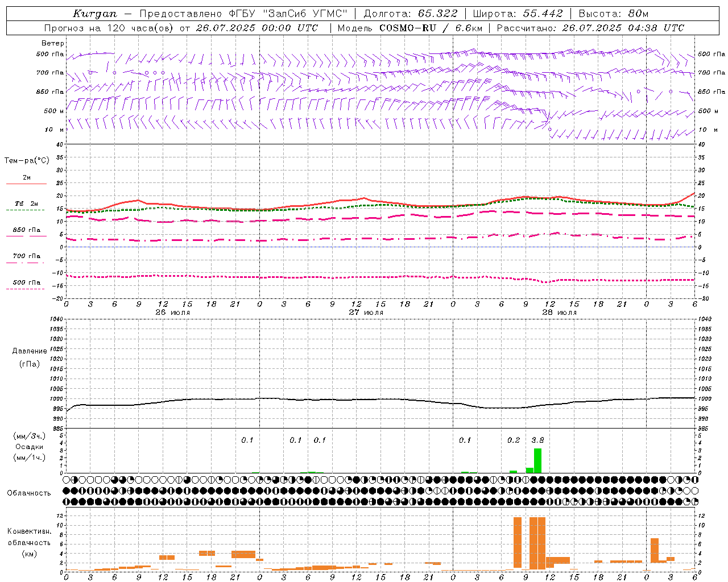This screenshot has width=728, height=582.
Task: Click the 'Широта: 55.442' header value
Action: point(518,14)
